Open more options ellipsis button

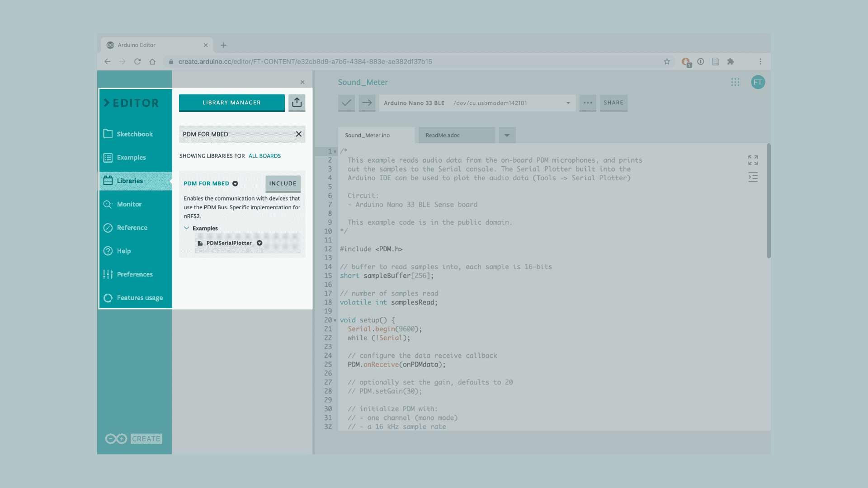click(x=588, y=103)
